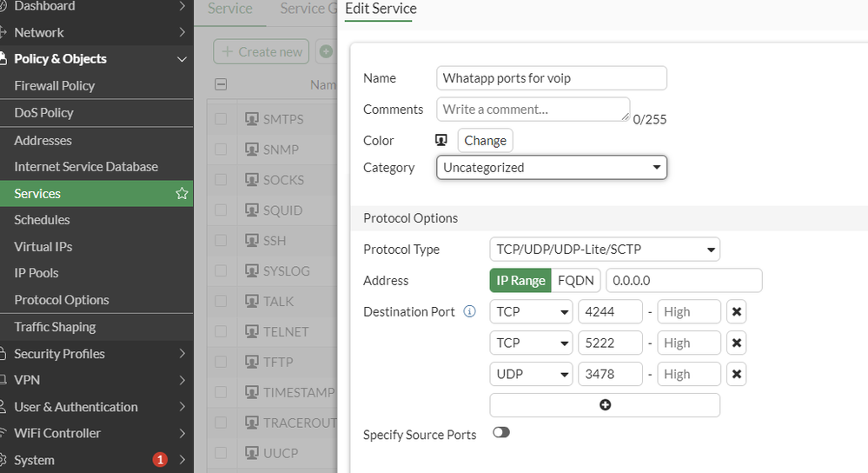Toggle Specify Source Ports switch

click(500, 432)
